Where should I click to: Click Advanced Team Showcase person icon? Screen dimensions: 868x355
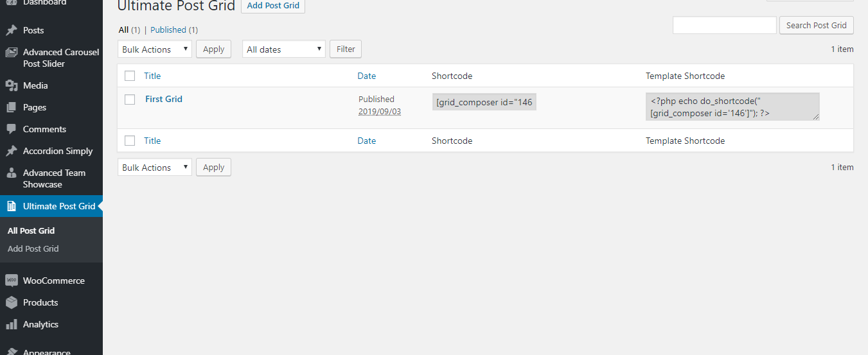pos(11,173)
